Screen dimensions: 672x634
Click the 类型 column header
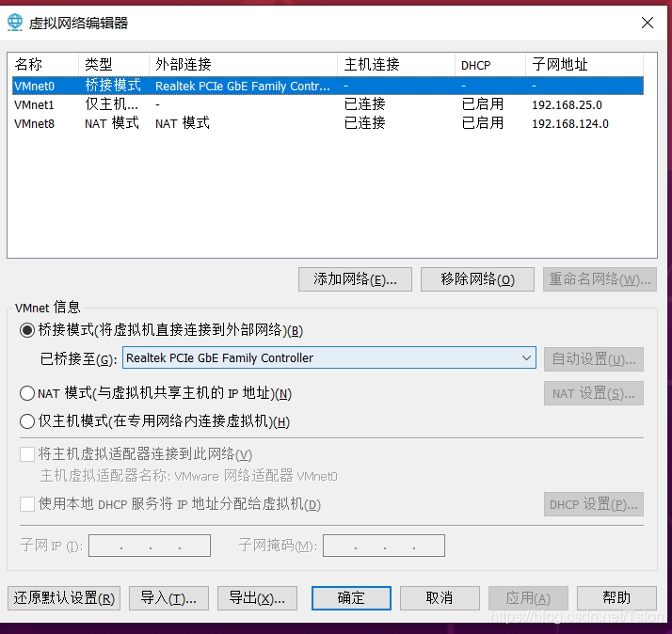114,65
